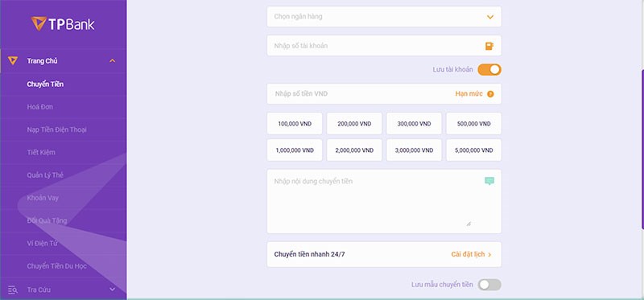Focus the Nhập số tiền VND field
This screenshot has width=644, height=300.
pos(384,94)
